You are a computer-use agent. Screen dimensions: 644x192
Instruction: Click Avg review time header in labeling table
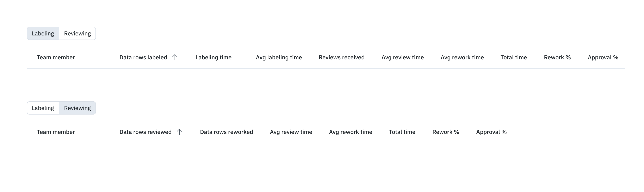click(403, 58)
